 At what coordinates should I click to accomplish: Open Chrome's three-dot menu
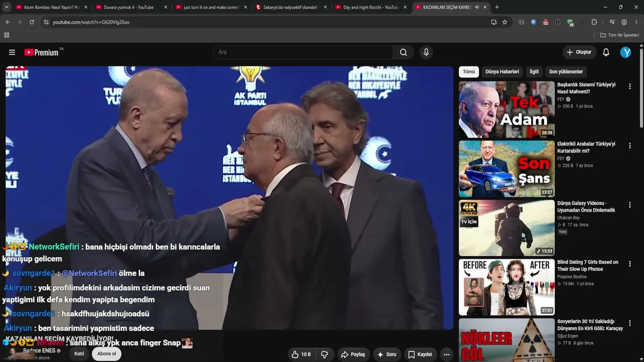pos(636,22)
